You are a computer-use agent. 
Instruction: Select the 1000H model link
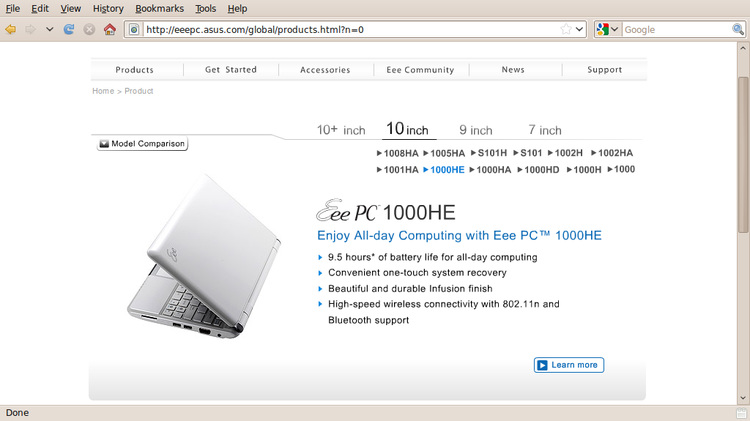[584, 170]
